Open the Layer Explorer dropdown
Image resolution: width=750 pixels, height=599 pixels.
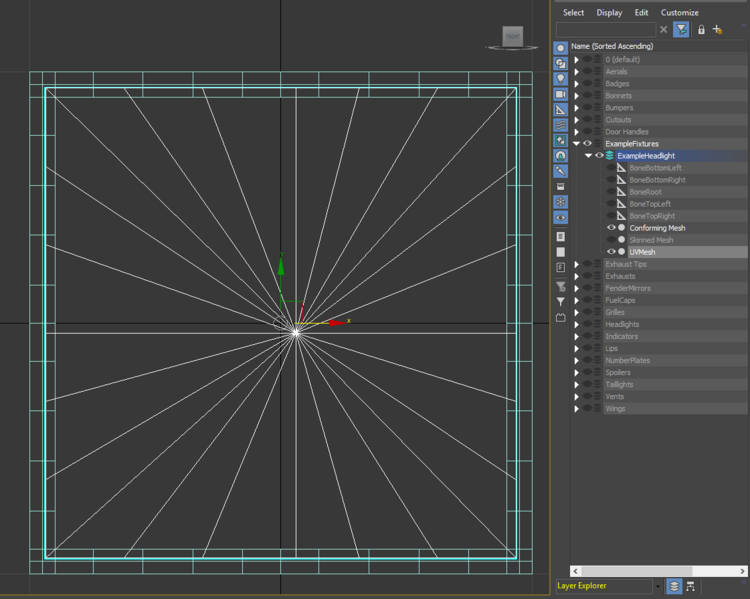[658, 586]
